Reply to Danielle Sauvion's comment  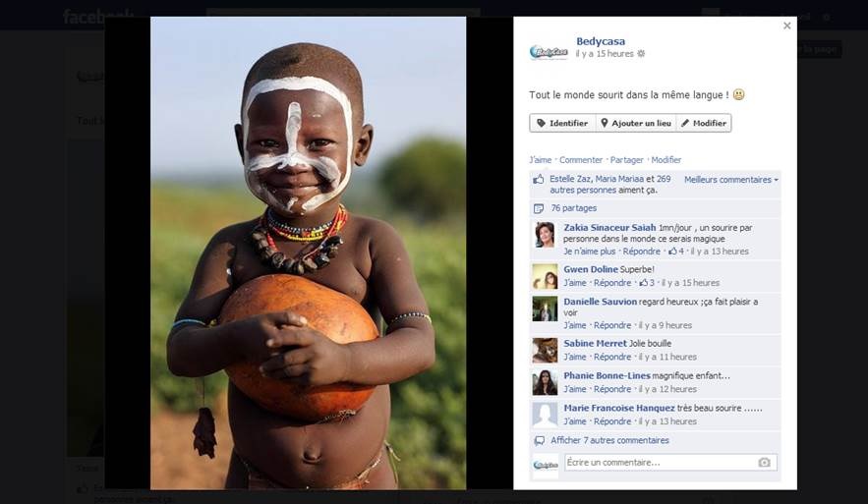tap(612, 326)
